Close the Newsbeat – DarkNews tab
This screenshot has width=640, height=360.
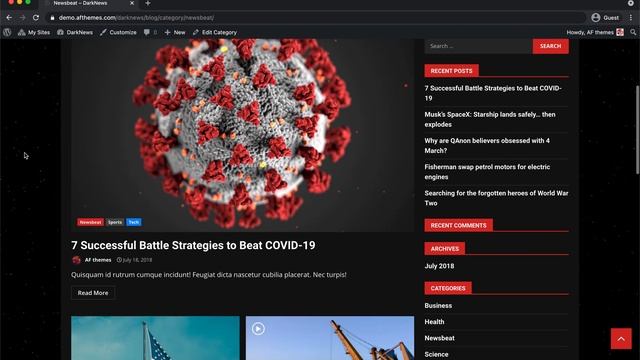click(x=132, y=3)
